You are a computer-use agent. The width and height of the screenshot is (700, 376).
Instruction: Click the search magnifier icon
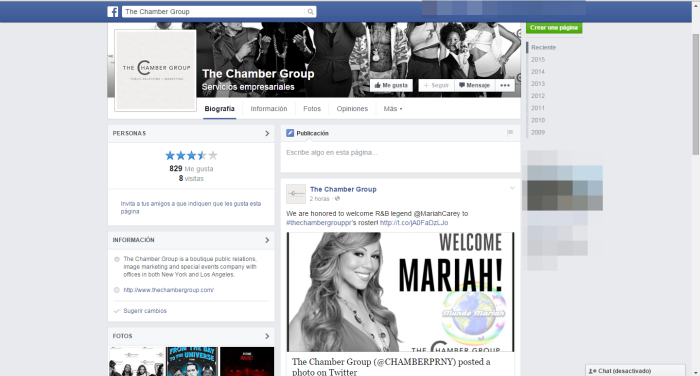310,12
